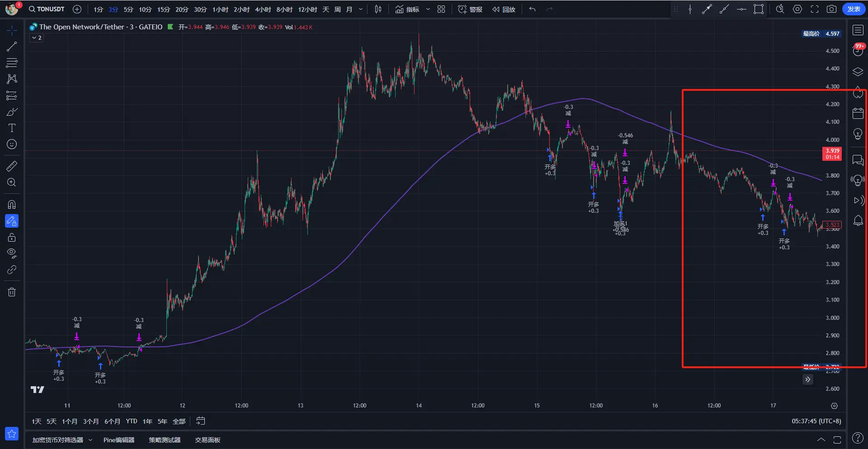Toggle lock all drawings
Viewport: 868px width, 449px height.
(x=12, y=237)
